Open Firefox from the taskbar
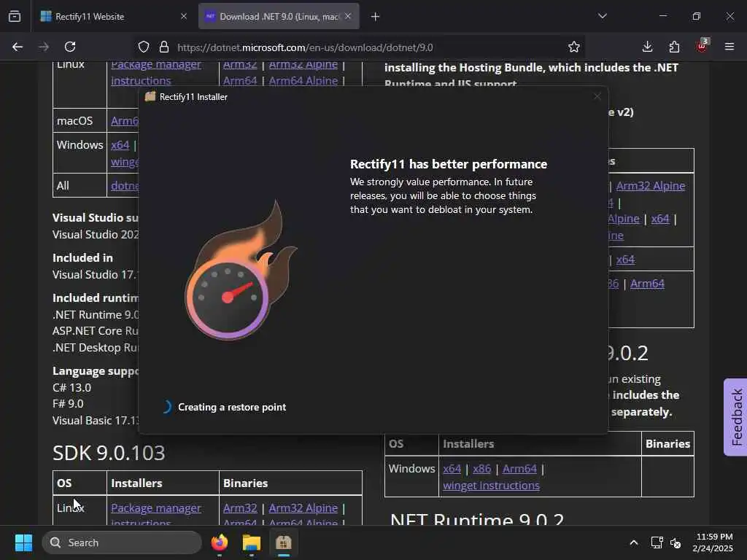This screenshot has width=747, height=560. [220, 542]
